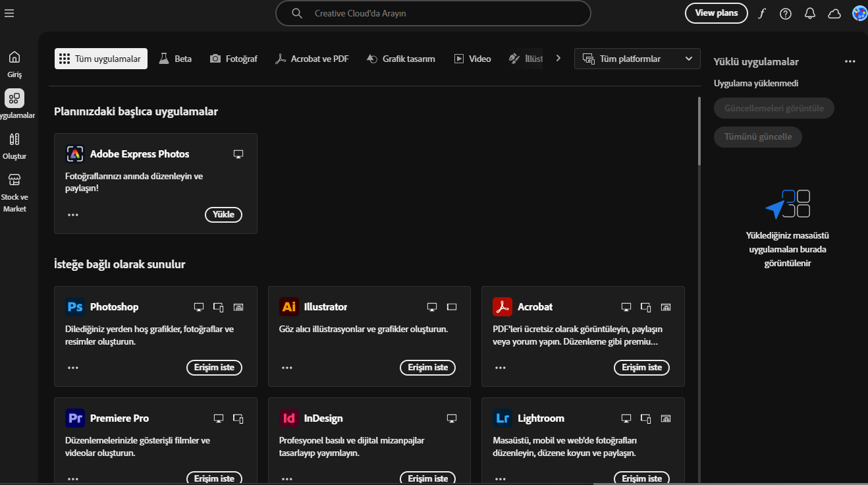The image size is (868, 485).
Task: Click Erişim iste for Acrobat
Action: 642,368
